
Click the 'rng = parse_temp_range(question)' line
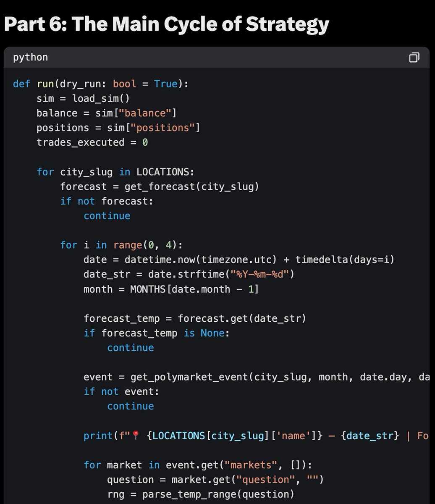point(201,494)
